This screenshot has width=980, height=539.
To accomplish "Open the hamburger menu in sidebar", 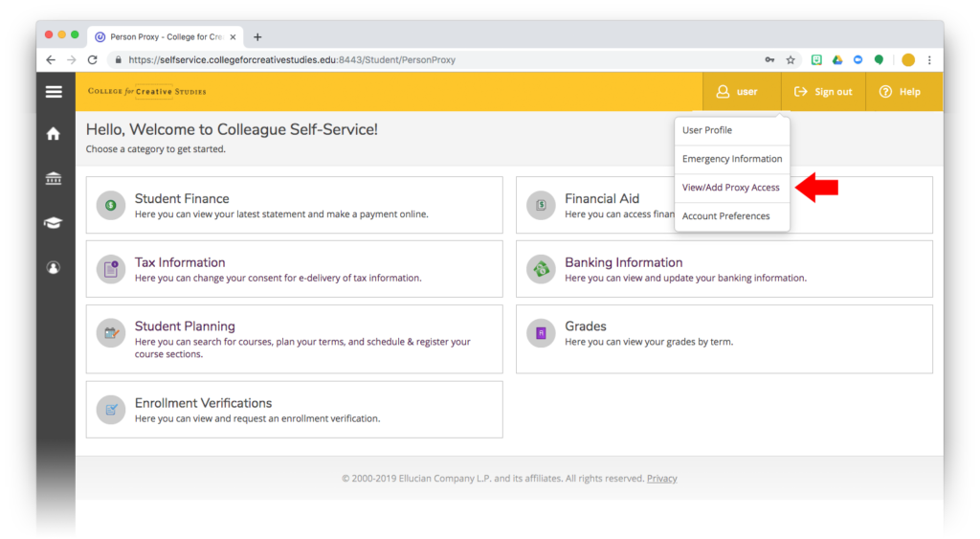I will pyautogui.click(x=55, y=92).
